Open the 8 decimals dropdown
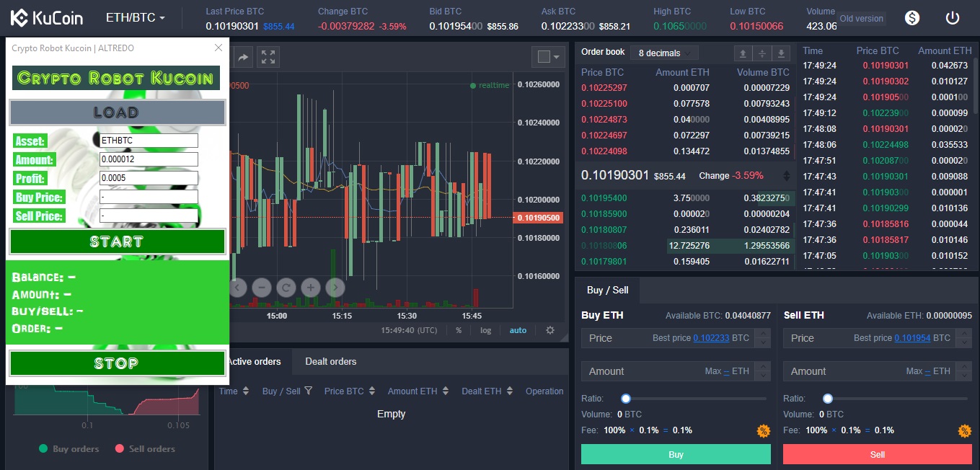The image size is (980, 470). tap(664, 53)
